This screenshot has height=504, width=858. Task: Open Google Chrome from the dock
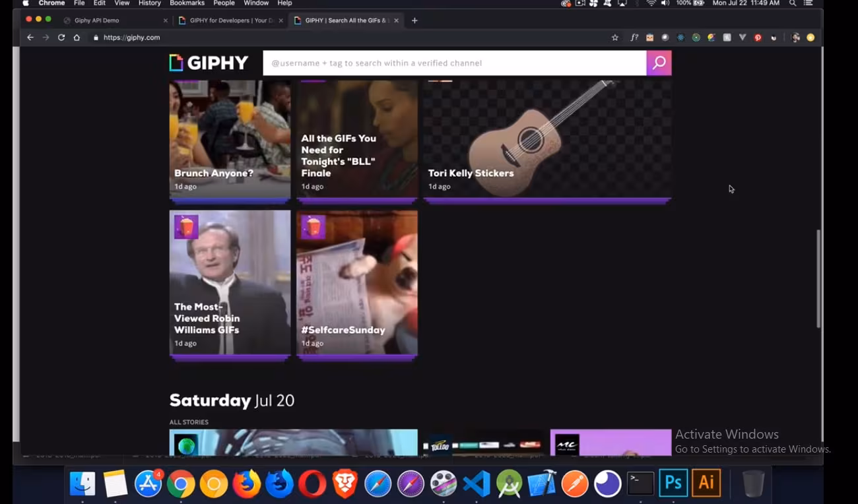[x=181, y=484]
